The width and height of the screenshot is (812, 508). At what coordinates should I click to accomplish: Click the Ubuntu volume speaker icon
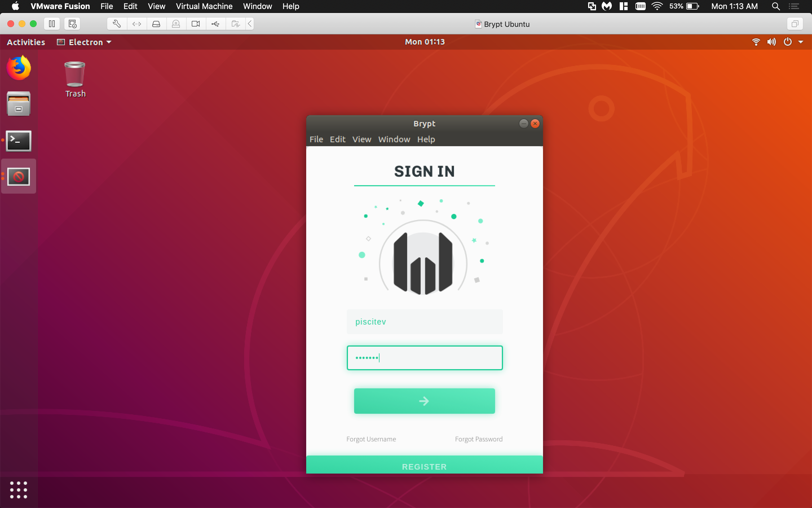point(771,42)
